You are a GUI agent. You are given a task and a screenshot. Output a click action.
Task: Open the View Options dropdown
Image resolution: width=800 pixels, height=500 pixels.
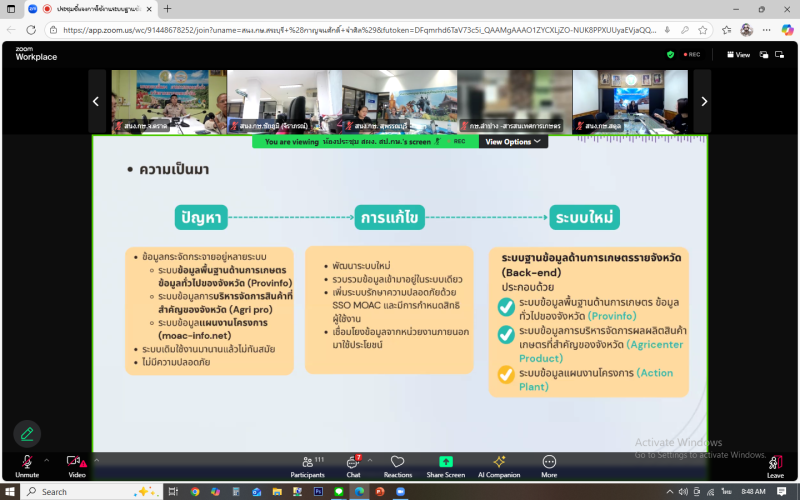(514, 142)
